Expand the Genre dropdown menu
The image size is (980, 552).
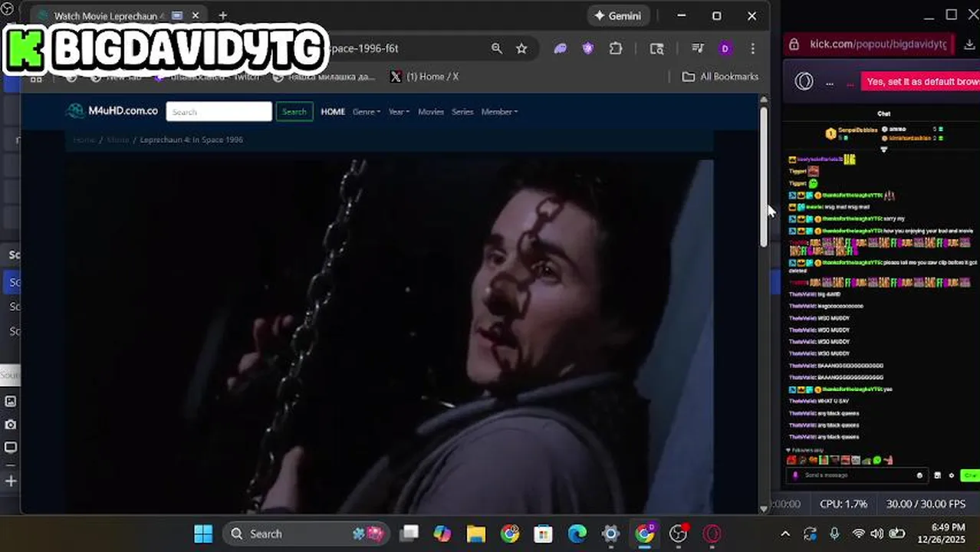pyautogui.click(x=367, y=112)
